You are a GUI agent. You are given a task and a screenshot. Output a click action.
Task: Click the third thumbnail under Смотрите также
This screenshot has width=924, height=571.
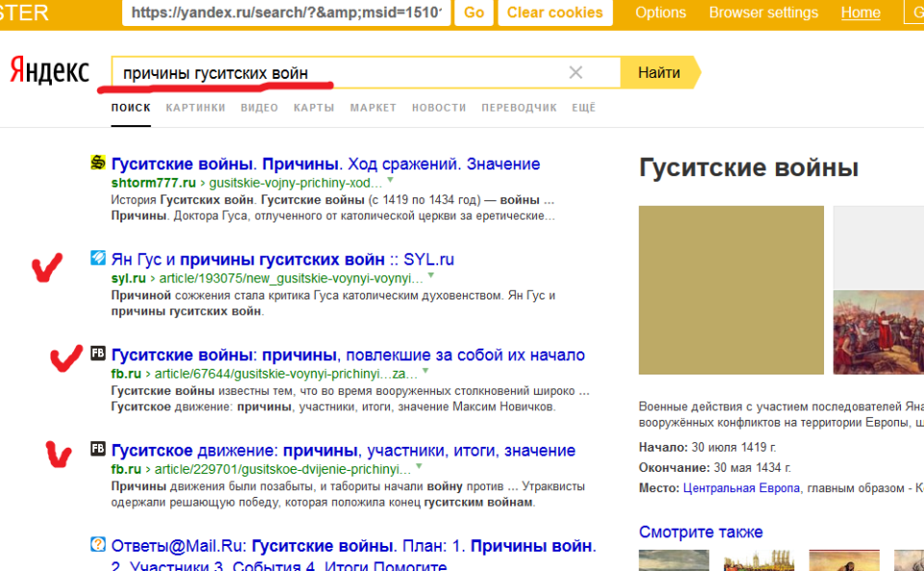[x=844, y=560]
